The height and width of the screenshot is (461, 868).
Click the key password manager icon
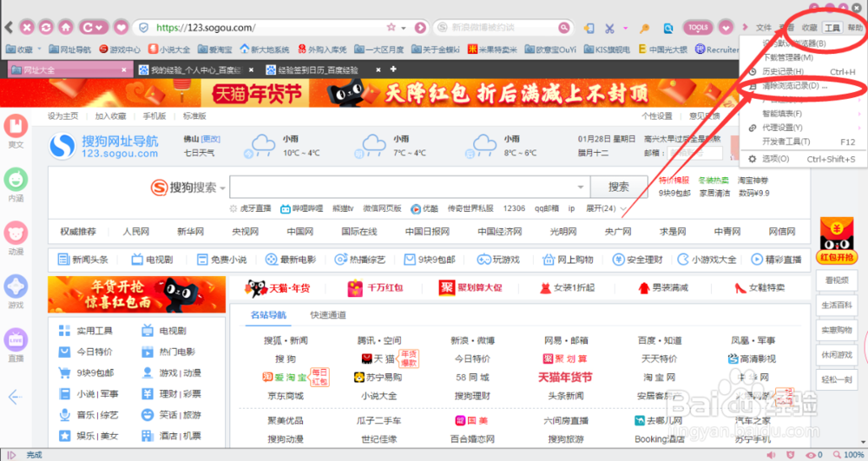pos(644,29)
